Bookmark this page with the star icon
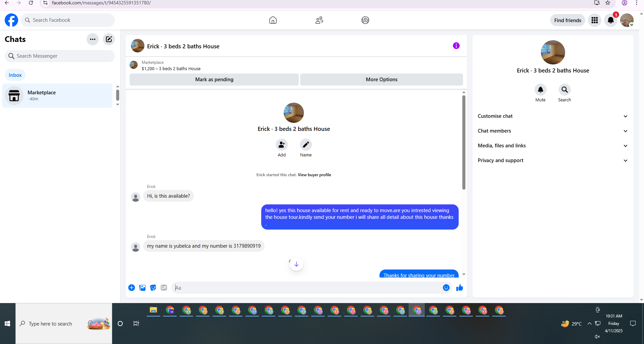The height and width of the screenshot is (344, 644). 608,3
